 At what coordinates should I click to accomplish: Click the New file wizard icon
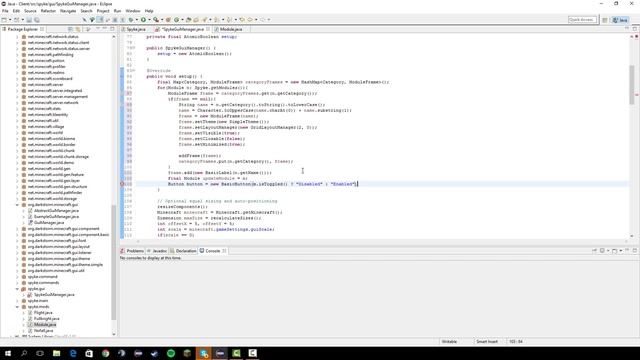click(x=4, y=20)
